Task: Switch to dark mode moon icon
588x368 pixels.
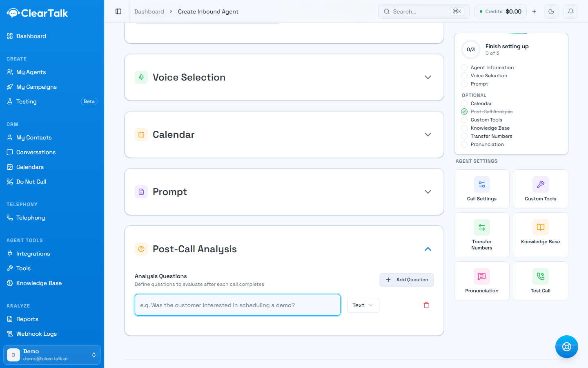Action: pos(551,11)
